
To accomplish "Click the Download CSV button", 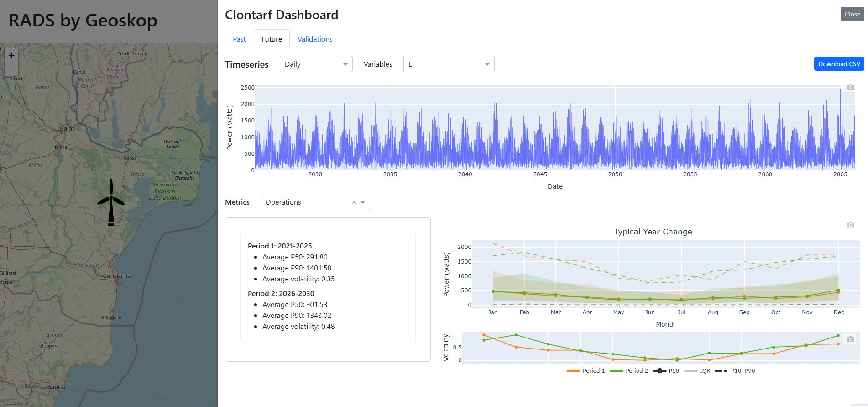I will 839,64.
